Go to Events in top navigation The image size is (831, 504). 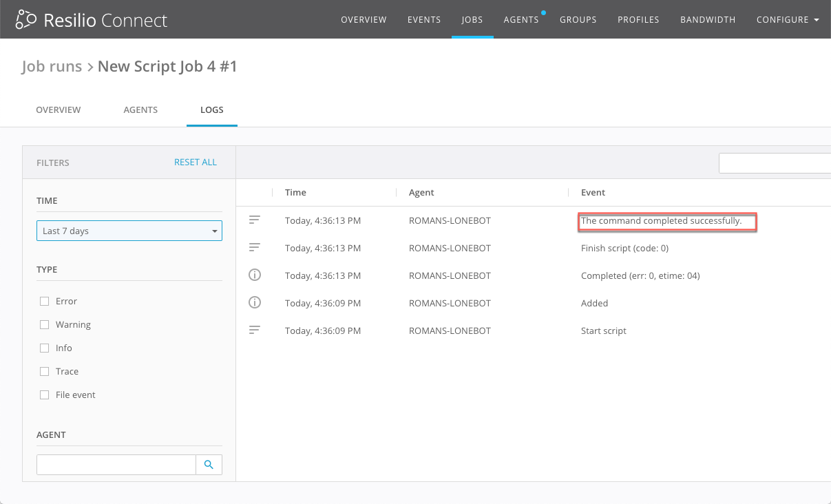pyautogui.click(x=424, y=20)
